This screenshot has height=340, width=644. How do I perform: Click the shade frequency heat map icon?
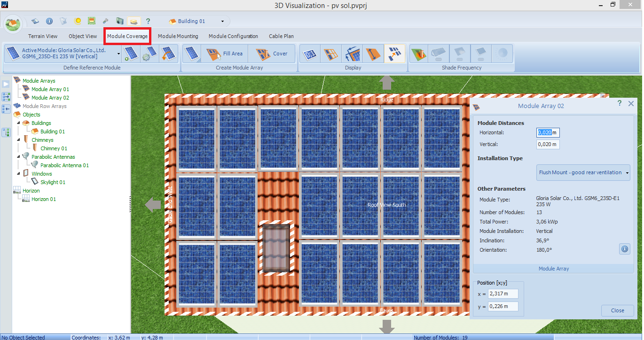coord(419,54)
